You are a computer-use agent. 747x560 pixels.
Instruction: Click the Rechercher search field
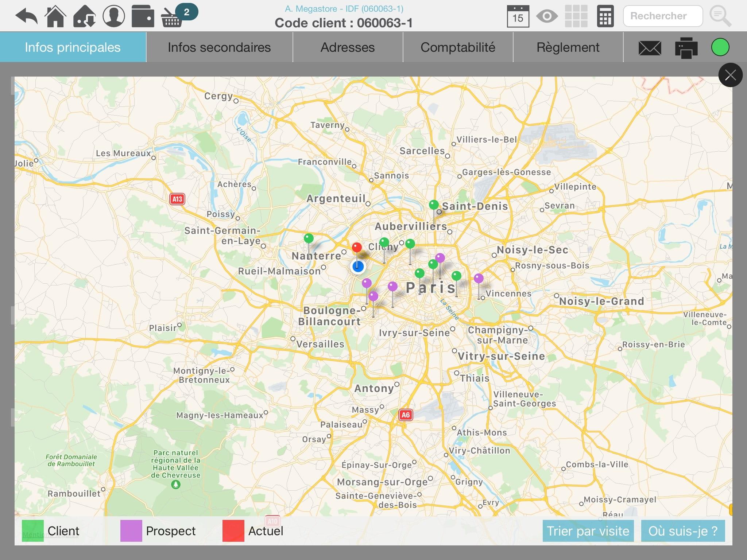[663, 16]
